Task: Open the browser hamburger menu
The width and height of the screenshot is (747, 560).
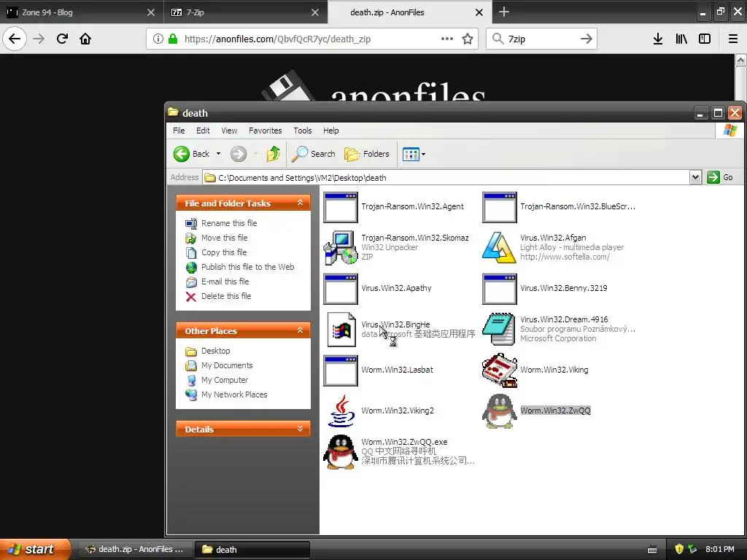Action: (x=733, y=39)
